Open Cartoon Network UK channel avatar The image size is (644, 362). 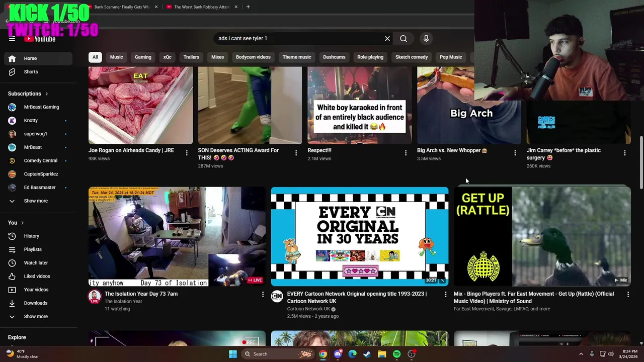tap(277, 297)
